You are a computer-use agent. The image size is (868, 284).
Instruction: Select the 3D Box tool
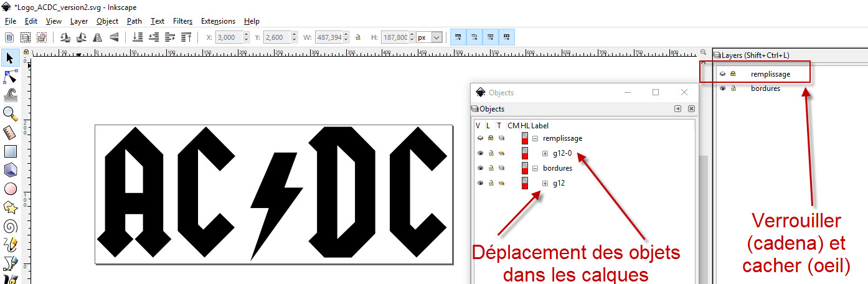click(10, 169)
